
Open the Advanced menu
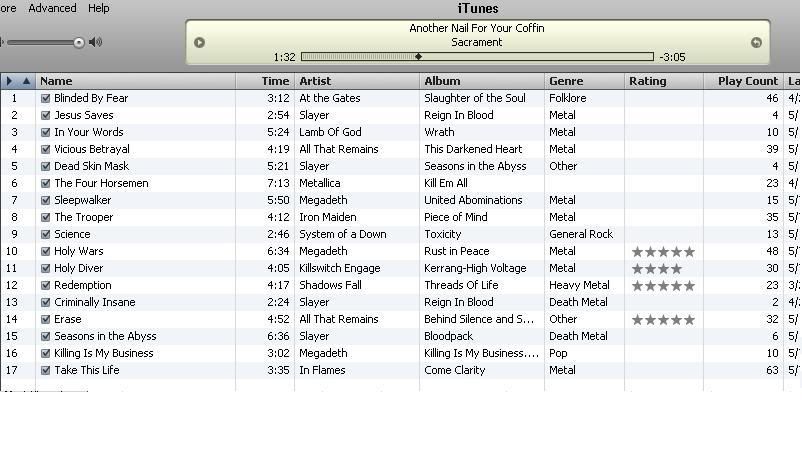[x=52, y=8]
